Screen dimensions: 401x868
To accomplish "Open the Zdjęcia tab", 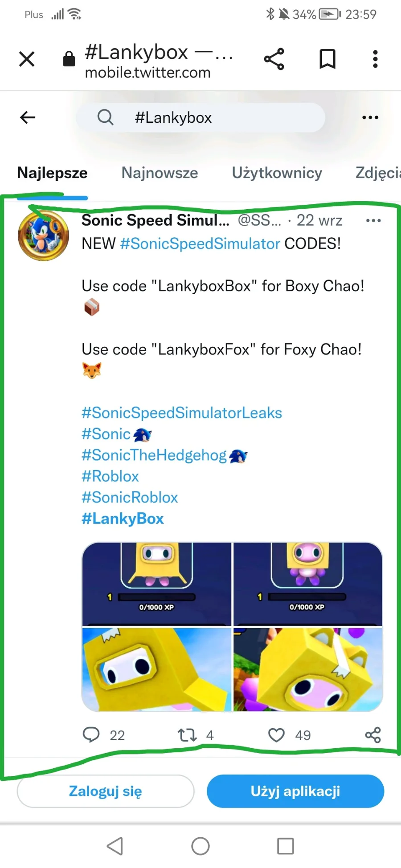I will 378,173.
